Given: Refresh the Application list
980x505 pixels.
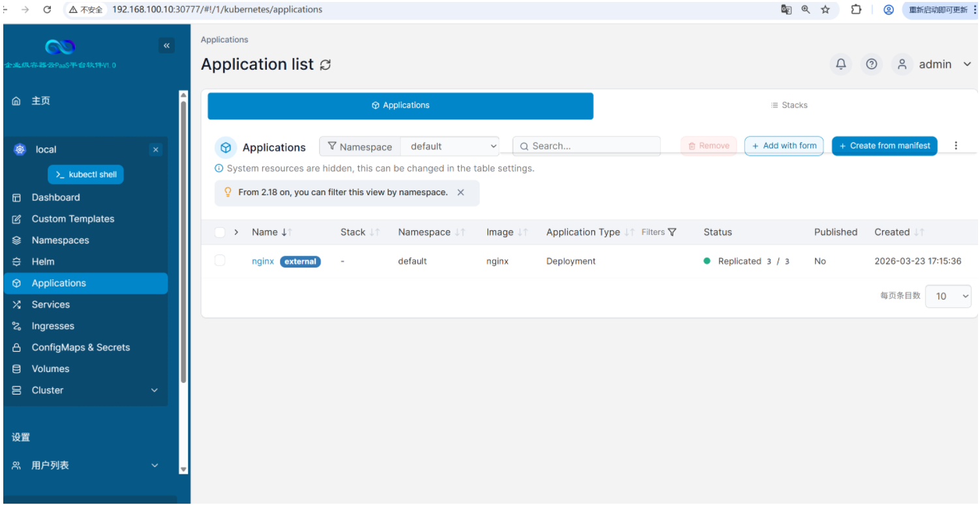Looking at the screenshot, I should (326, 65).
